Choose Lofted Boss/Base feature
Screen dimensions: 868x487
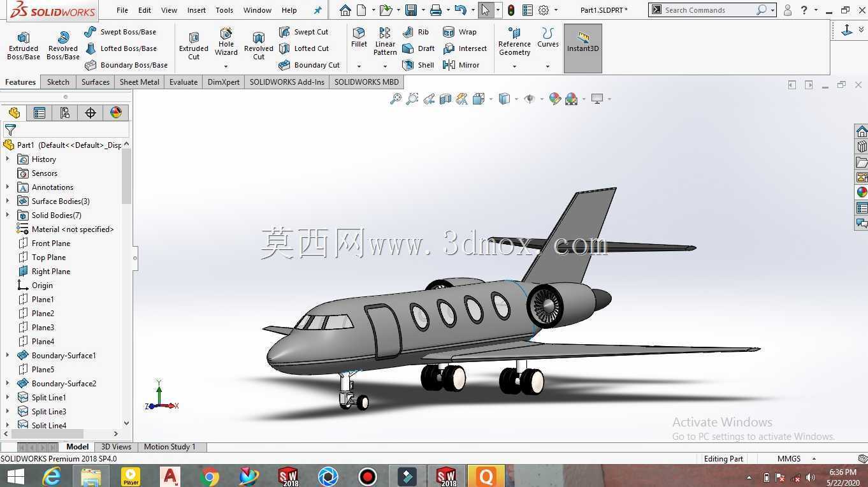coord(120,48)
